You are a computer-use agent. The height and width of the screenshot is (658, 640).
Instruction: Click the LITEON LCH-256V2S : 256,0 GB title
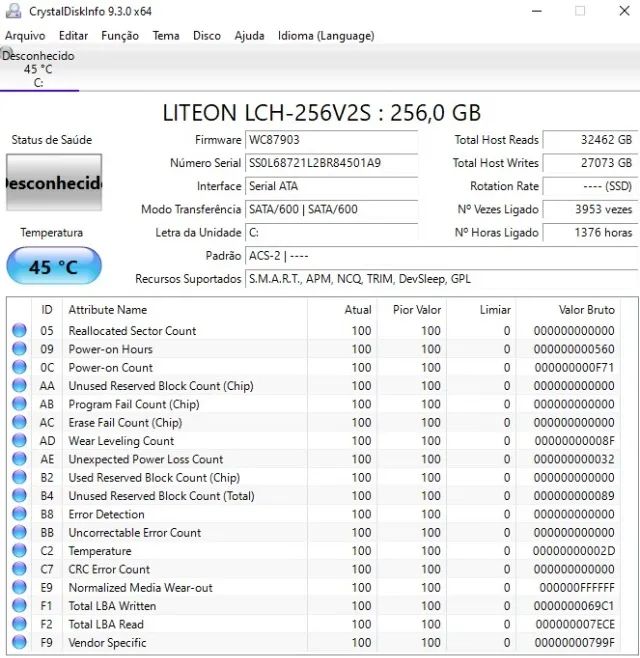tap(321, 113)
